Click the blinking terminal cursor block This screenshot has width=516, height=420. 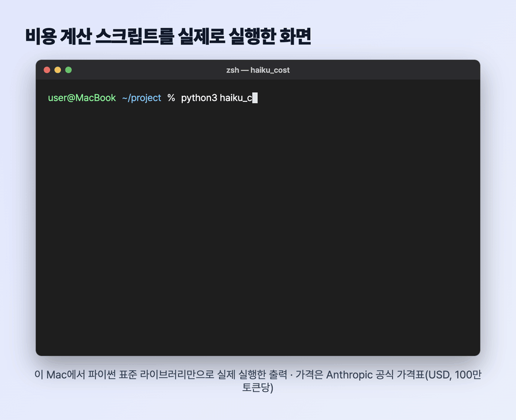point(255,98)
